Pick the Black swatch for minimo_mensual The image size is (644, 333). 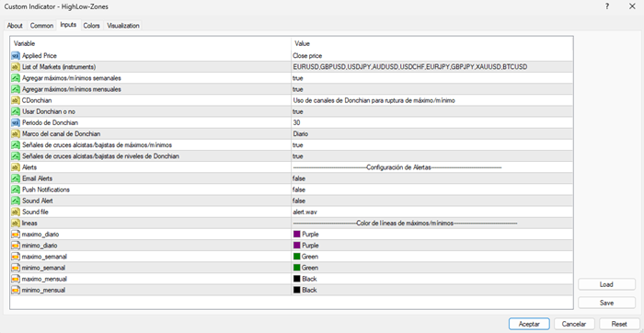coord(297,290)
